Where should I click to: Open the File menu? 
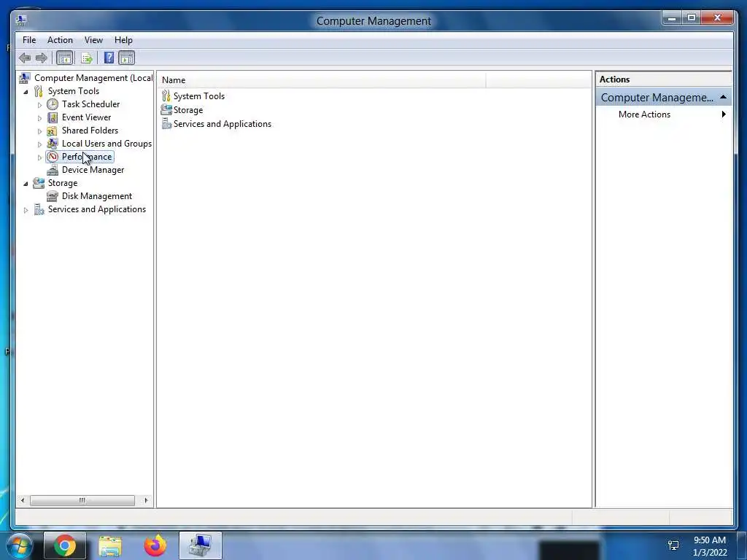pos(29,40)
